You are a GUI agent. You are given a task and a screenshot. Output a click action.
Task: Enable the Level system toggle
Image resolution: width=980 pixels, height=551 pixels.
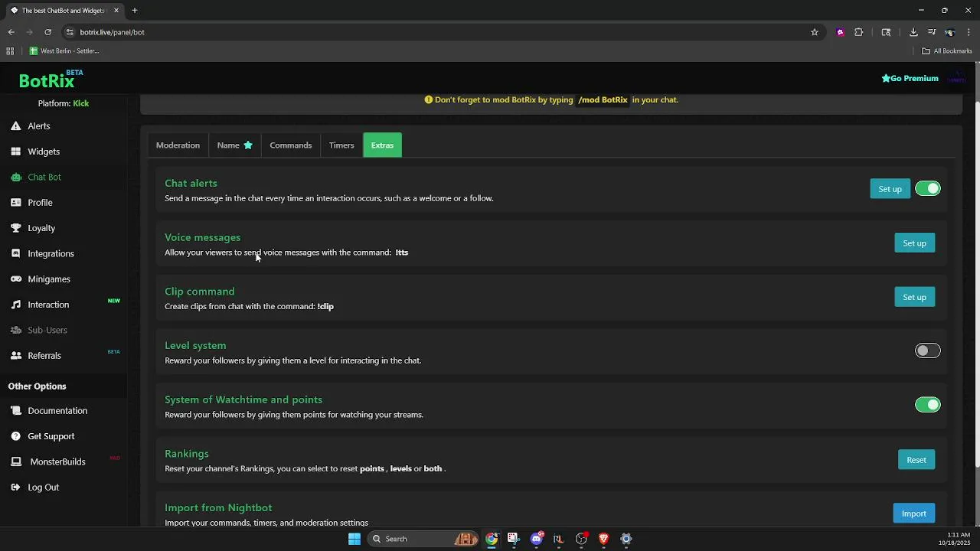[x=928, y=350]
